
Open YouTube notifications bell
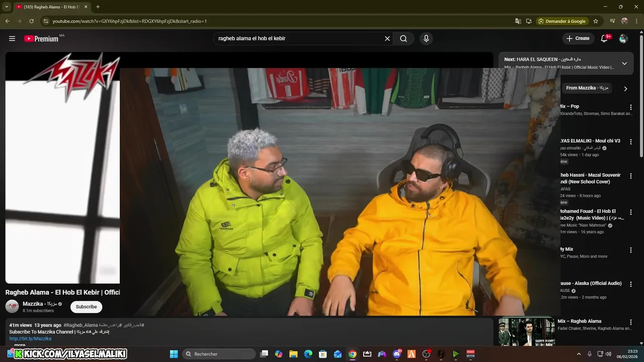[x=605, y=39]
